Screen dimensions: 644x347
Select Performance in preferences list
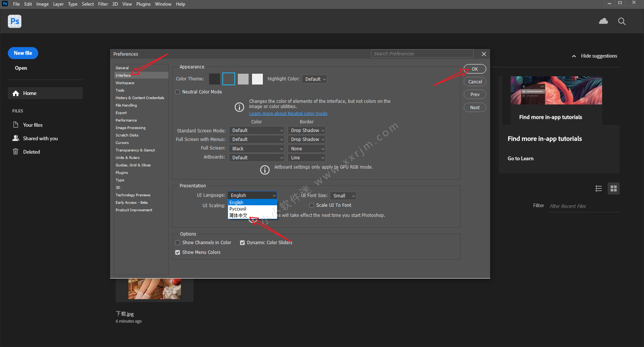point(141,120)
